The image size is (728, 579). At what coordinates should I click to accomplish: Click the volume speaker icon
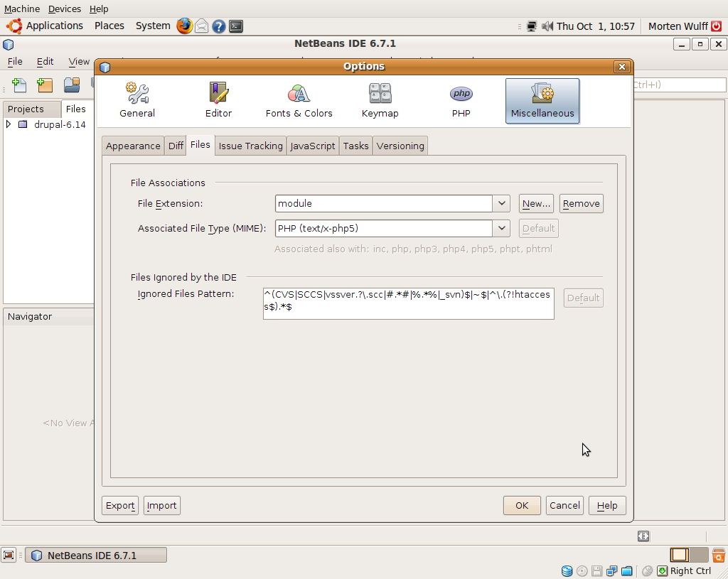click(x=547, y=26)
